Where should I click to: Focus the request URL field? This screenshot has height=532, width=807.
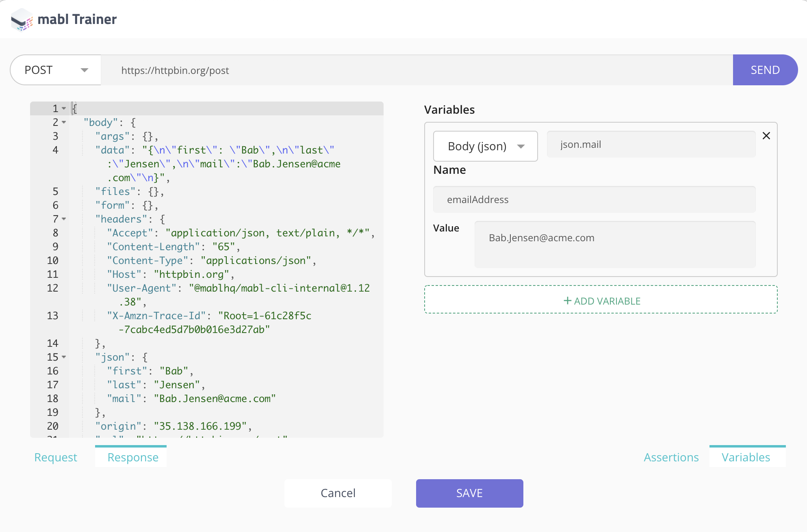coord(417,70)
